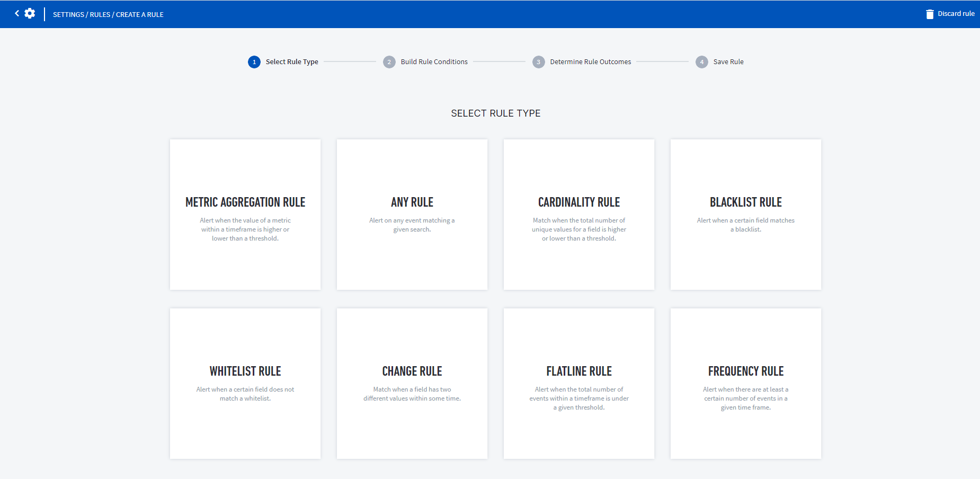Choose the Blacklist Rule card title
Image resolution: width=980 pixels, height=479 pixels.
tap(746, 202)
